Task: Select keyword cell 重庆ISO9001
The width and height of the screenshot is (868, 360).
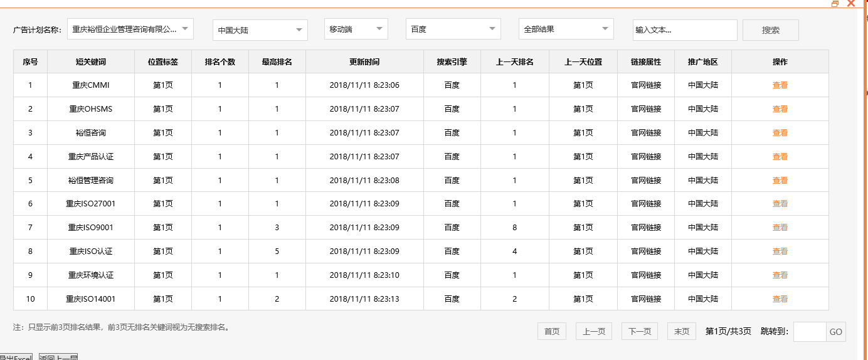Action: (91, 228)
